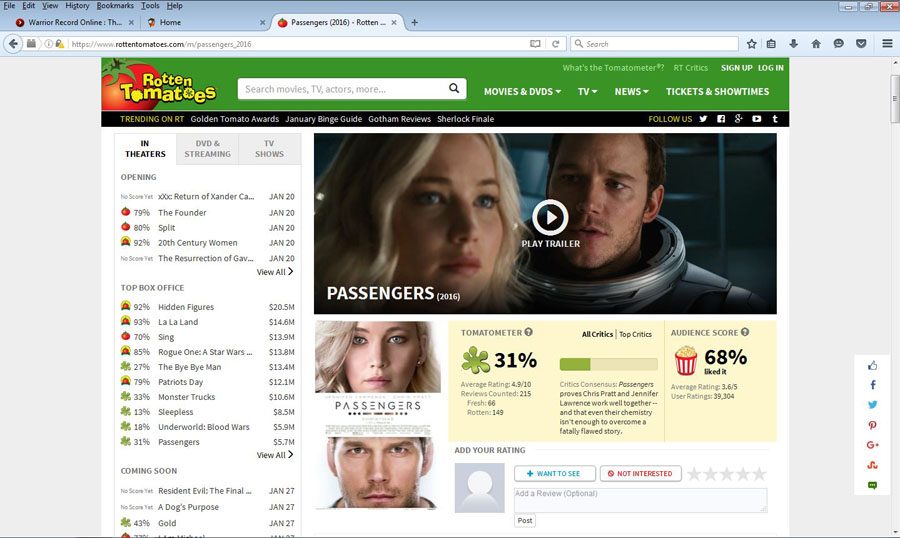Click in the Firefox search box
Image resolution: width=900 pixels, height=538 pixels.
coord(654,44)
